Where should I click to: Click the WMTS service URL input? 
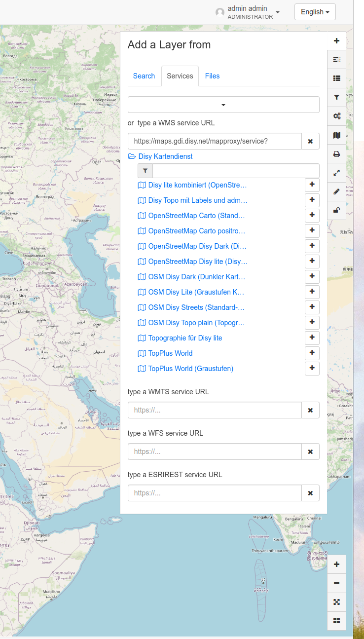coord(215,410)
